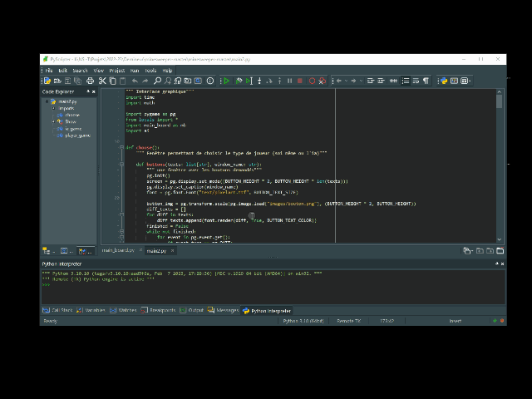Open the layouts dropdown in toolbar
Image resolution: width=532 pixels, height=399 pixels.
point(465,81)
